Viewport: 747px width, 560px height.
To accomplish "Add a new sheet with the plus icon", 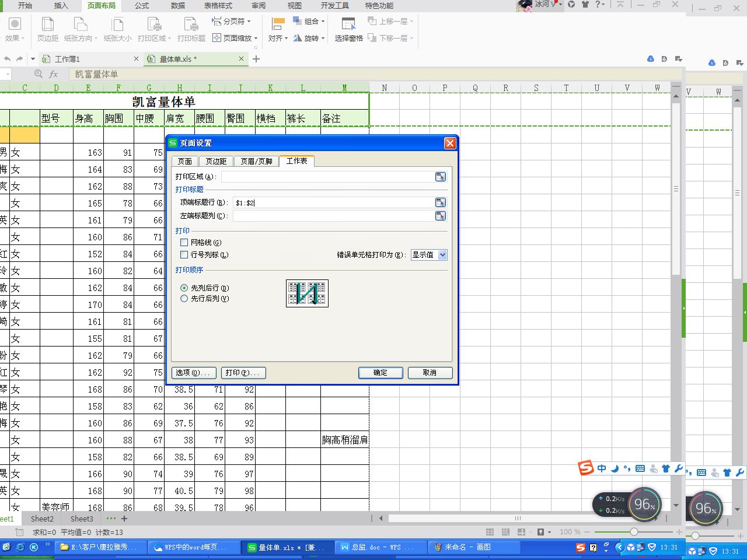I will (124, 519).
